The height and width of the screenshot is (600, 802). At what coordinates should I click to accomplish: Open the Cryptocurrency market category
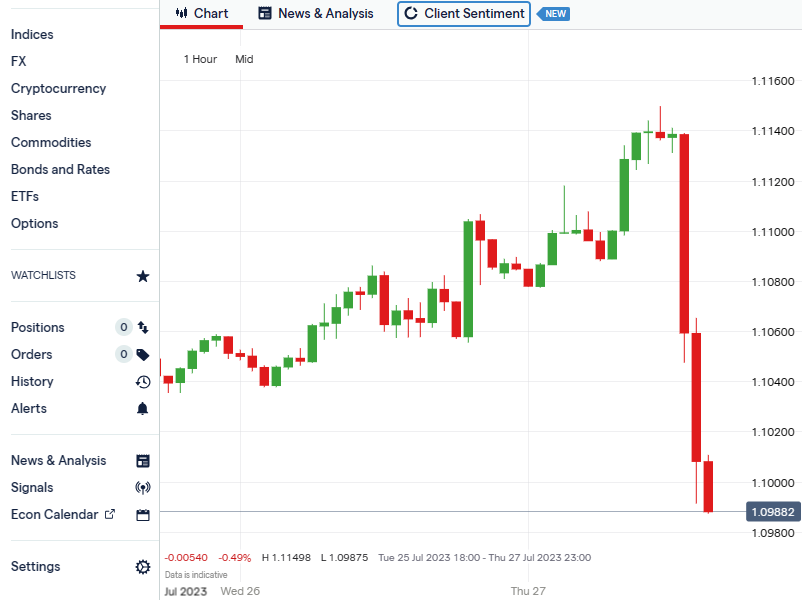pos(58,88)
